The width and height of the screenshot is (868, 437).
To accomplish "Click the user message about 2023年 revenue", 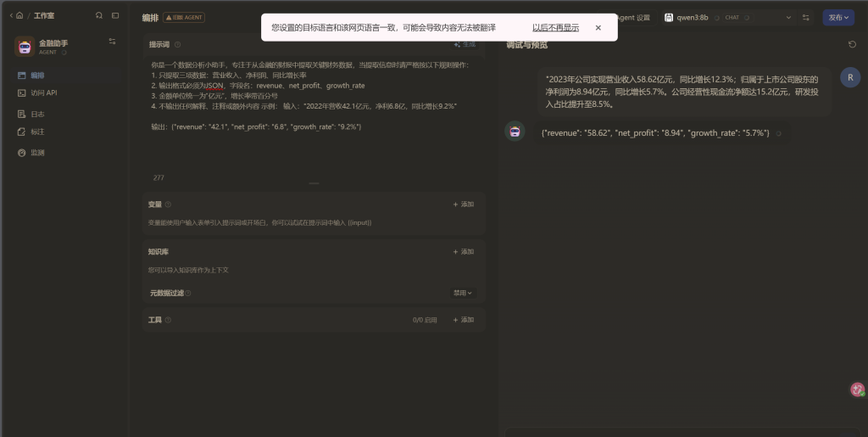I will [x=682, y=92].
